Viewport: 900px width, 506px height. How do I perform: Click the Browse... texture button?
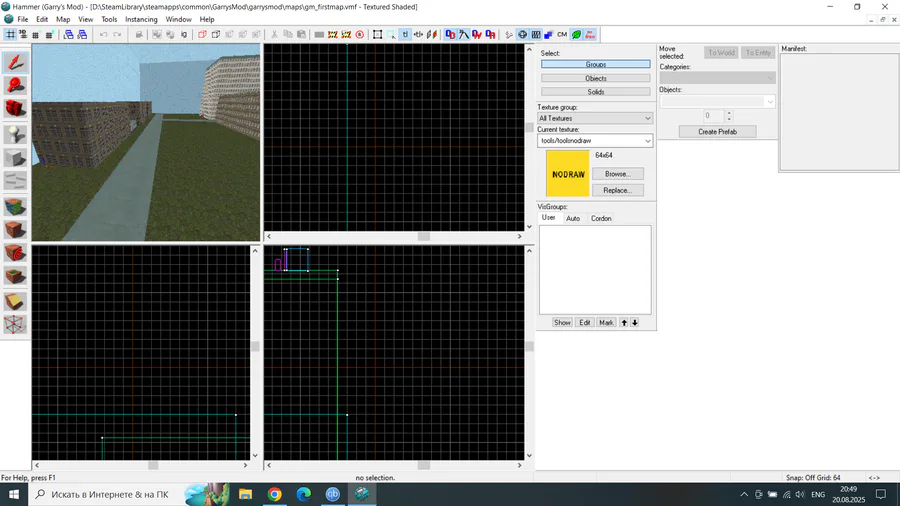tap(618, 174)
